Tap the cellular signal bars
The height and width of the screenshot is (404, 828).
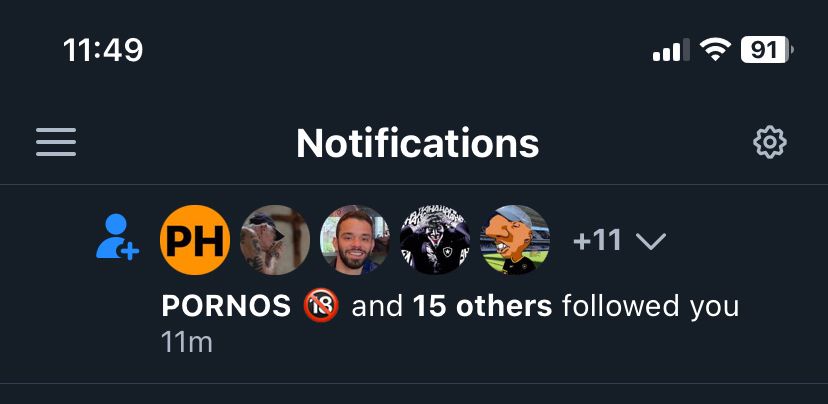(x=671, y=50)
